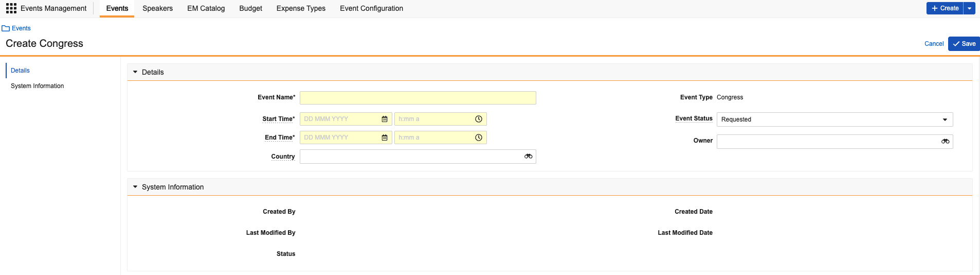Image resolution: width=980 pixels, height=275 pixels.
Task: Open the app launcher grid icon
Action: tap(11, 8)
